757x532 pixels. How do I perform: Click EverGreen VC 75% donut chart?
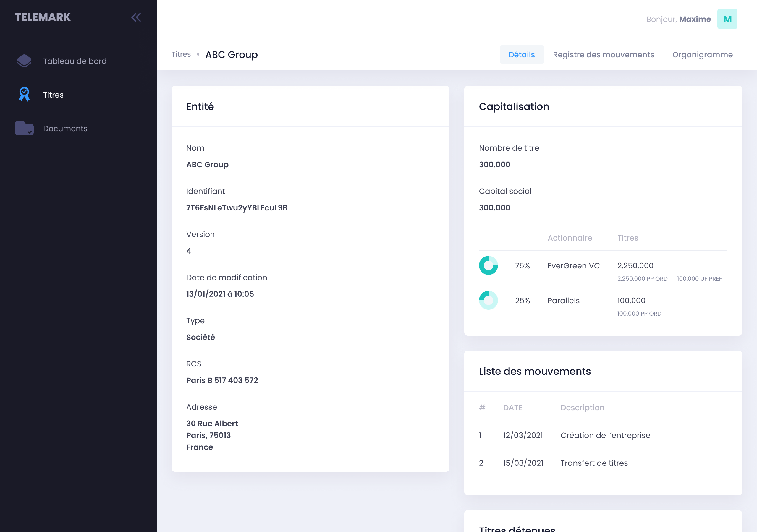click(488, 265)
